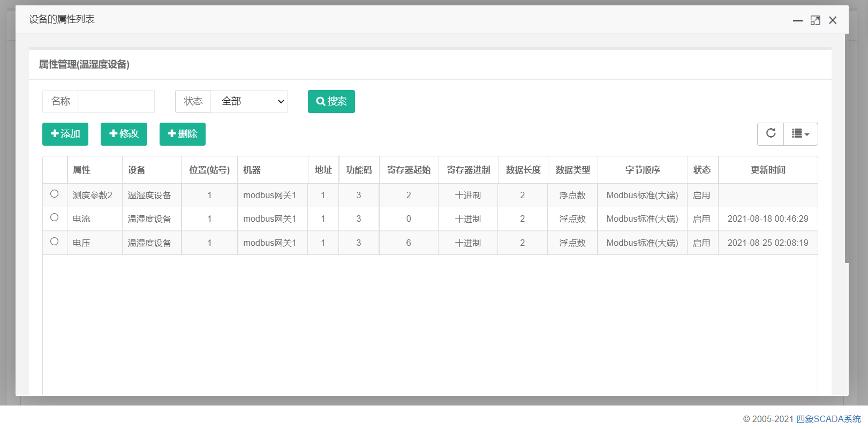
Task: Maximize the attribute list dialog
Action: pos(815,20)
